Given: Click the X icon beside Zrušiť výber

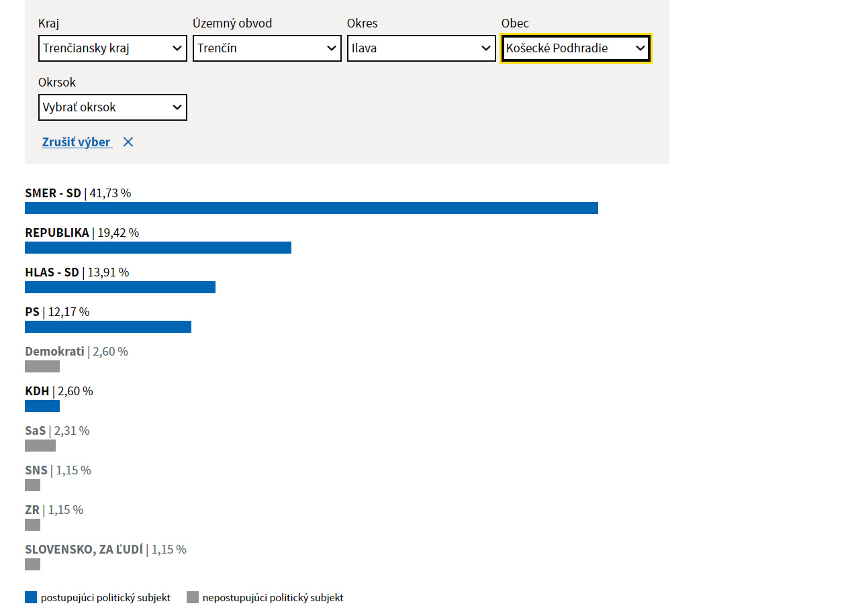Looking at the screenshot, I should [128, 142].
